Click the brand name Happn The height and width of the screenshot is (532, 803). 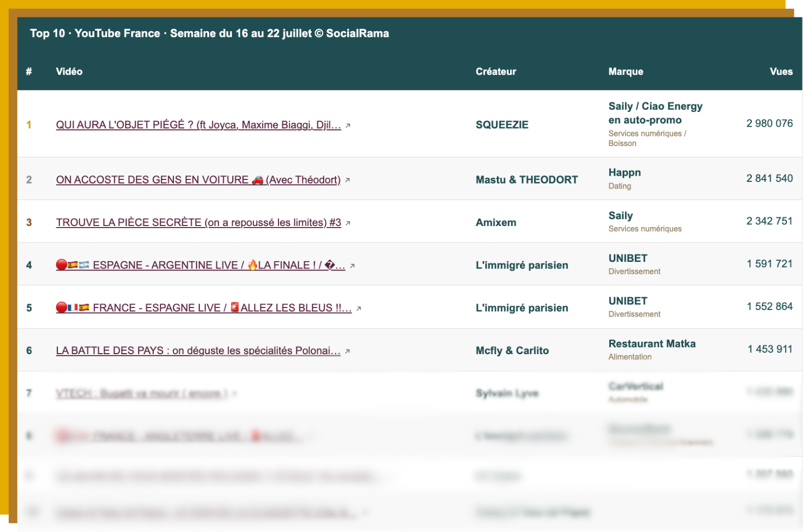[x=625, y=173]
